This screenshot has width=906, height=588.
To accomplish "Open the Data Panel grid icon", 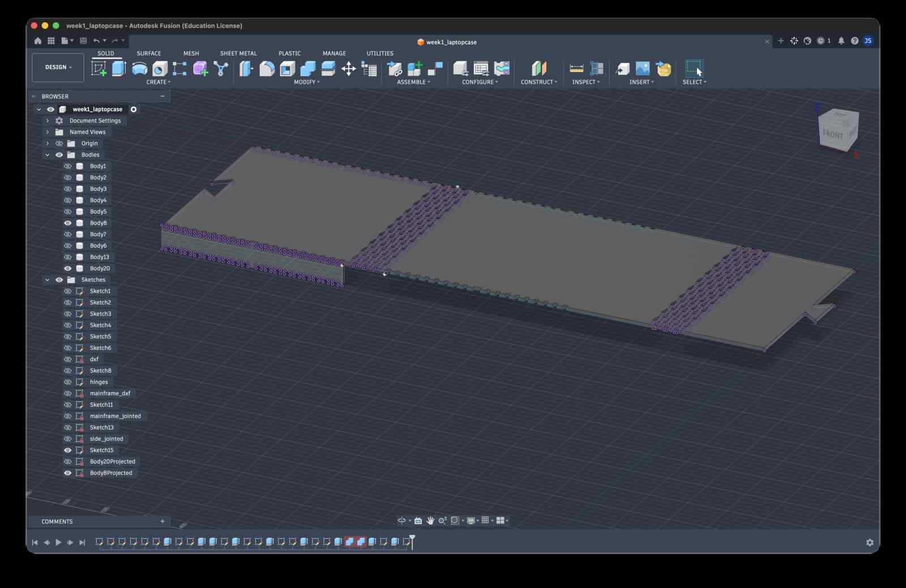I will click(51, 41).
